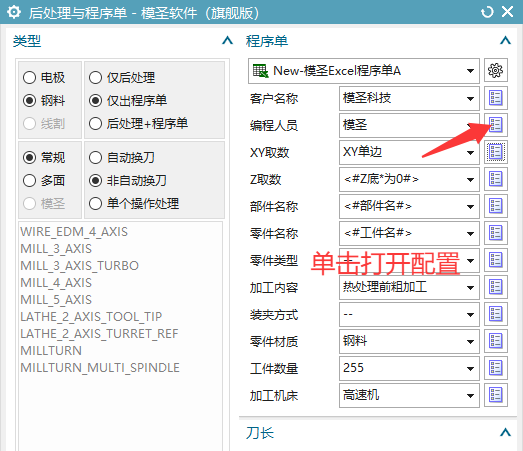Open config list icon for XY取数

(x=496, y=152)
